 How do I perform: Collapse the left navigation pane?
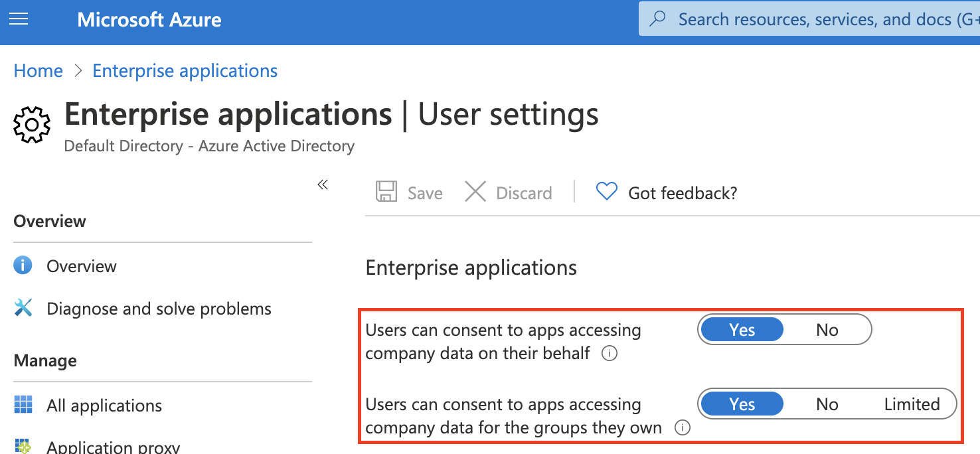[x=323, y=185]
